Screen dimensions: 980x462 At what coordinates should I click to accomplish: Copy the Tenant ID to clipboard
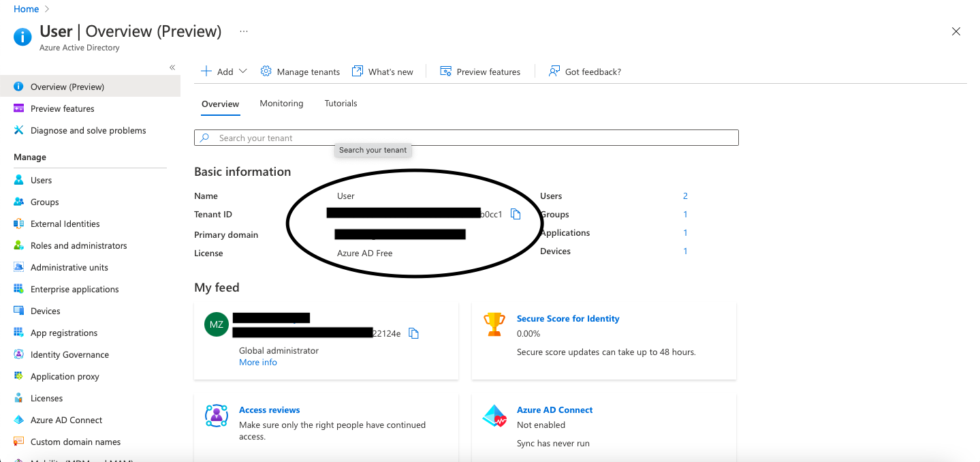click(516, 215)
